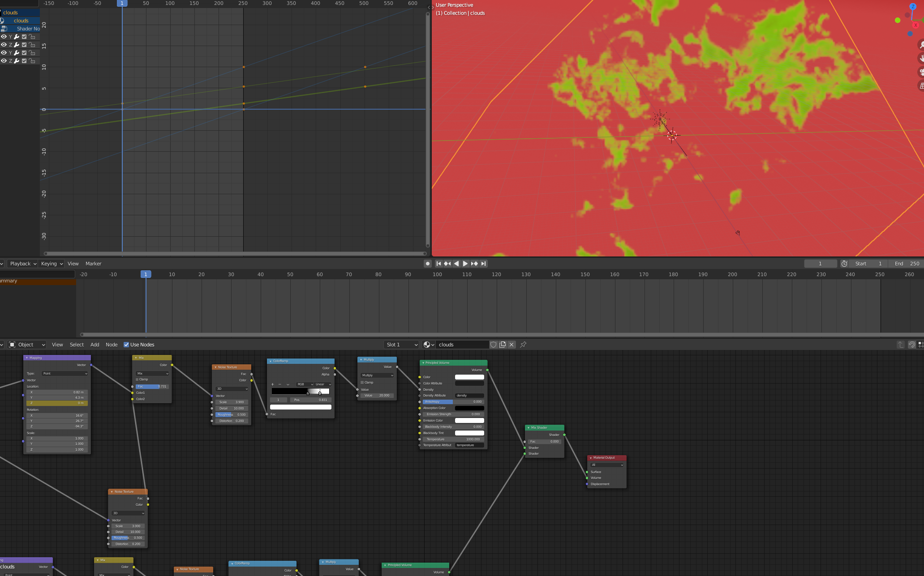Click the Principled Volume Color swatch

pyautogui.click(x=469, y=377)
